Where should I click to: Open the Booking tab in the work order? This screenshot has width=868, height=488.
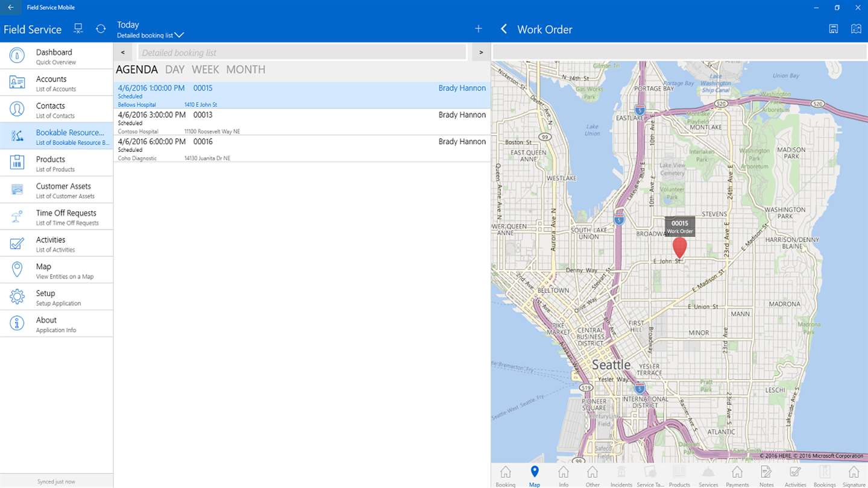click(x=506, y=476)
